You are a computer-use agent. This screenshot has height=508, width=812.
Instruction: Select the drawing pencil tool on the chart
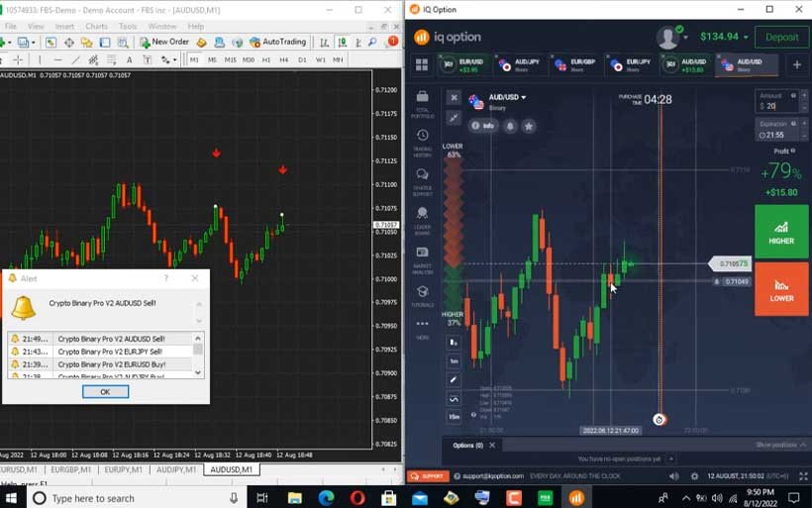[x=454, y=379]
